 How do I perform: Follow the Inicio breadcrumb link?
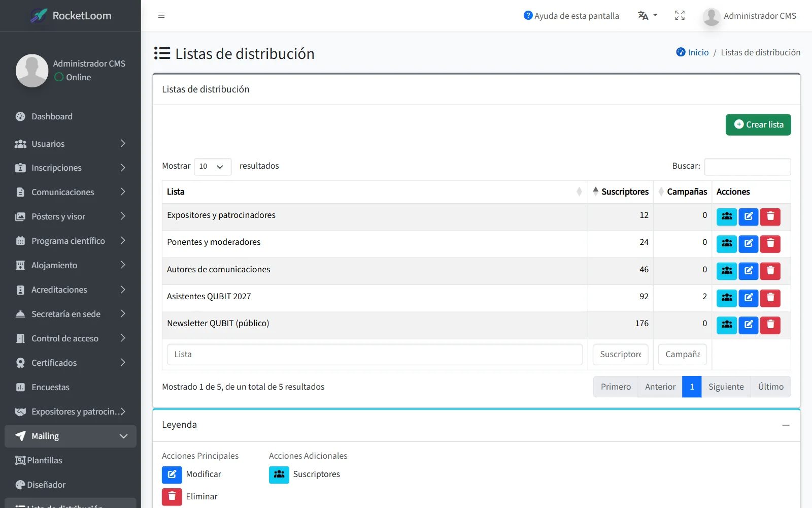pyautogui.click(x=693, y=52)
